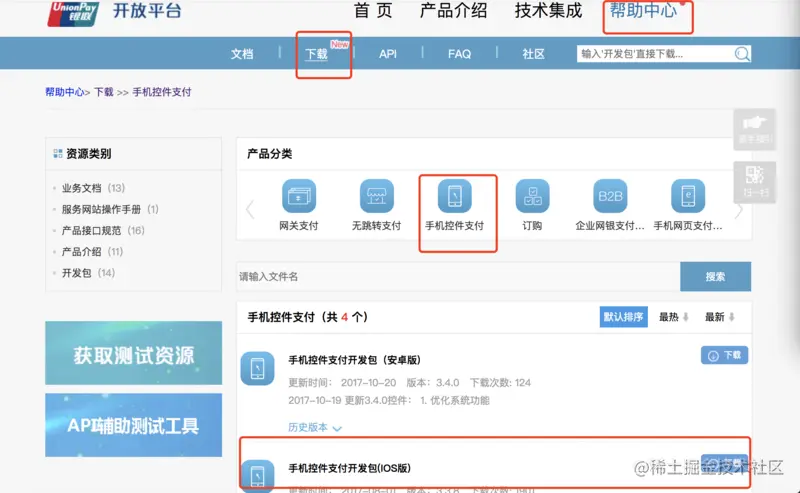
Task: Choose the 手机网页支付 product icon
Action: pyautogui.click(x=688, y=196)
